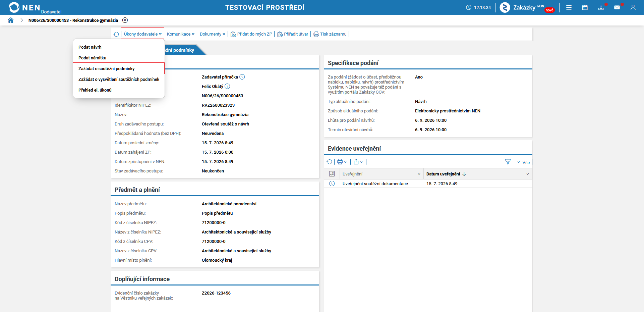Click the breadcrumb chevron separator
This screenshot has width=644, height=312.
(x=21, y=20)
